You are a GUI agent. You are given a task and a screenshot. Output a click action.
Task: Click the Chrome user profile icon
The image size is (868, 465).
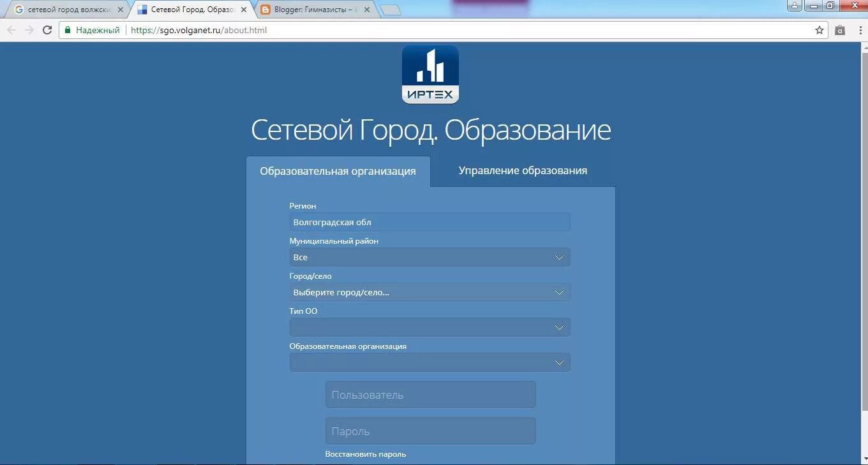tap(794, 6)
